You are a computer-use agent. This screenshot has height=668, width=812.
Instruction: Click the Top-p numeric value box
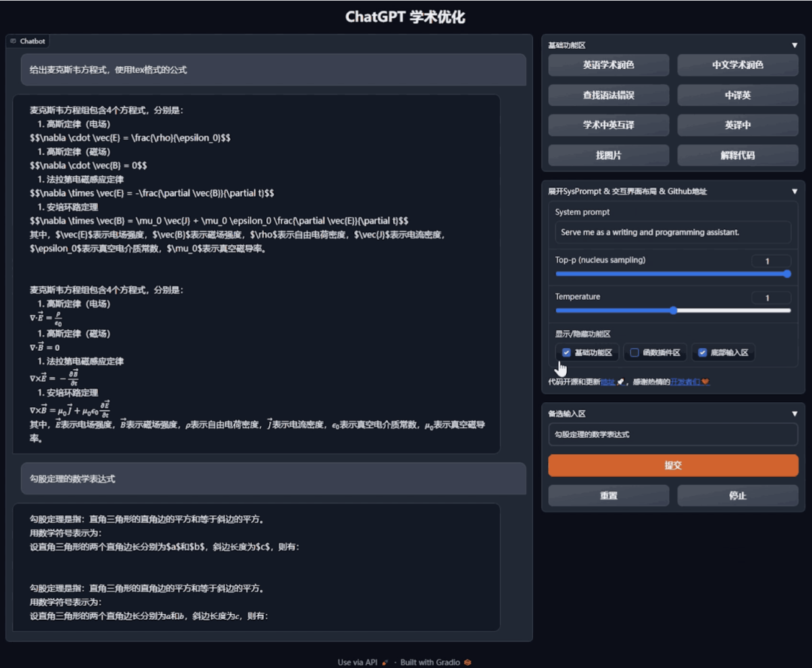pyautogui.click(x=771, y=261)
